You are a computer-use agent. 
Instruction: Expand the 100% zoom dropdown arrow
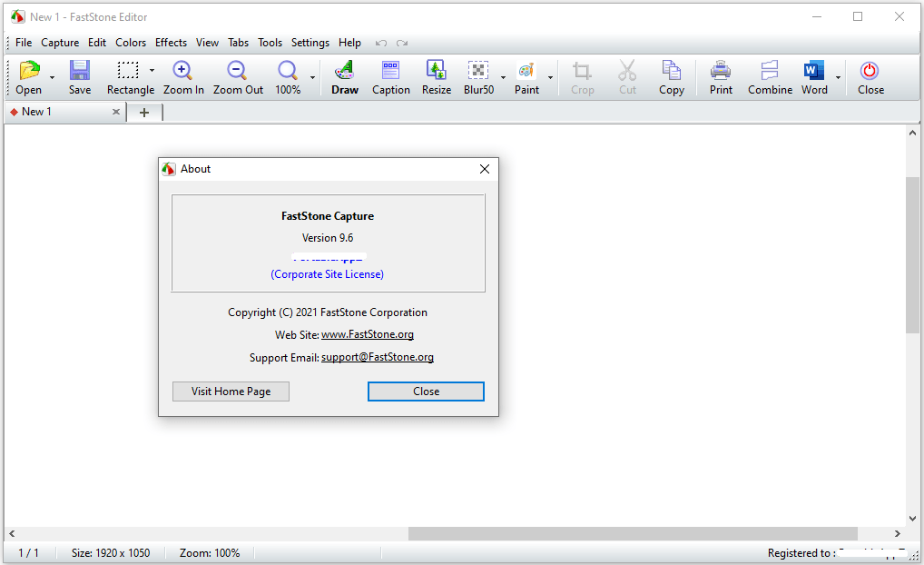[312, 77]
